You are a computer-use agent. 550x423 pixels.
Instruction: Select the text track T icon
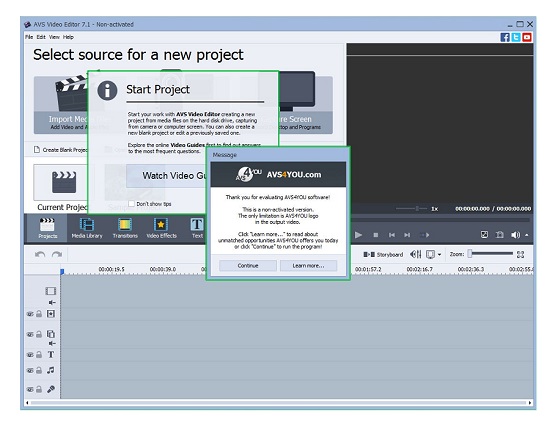click(x=51, y=355)
